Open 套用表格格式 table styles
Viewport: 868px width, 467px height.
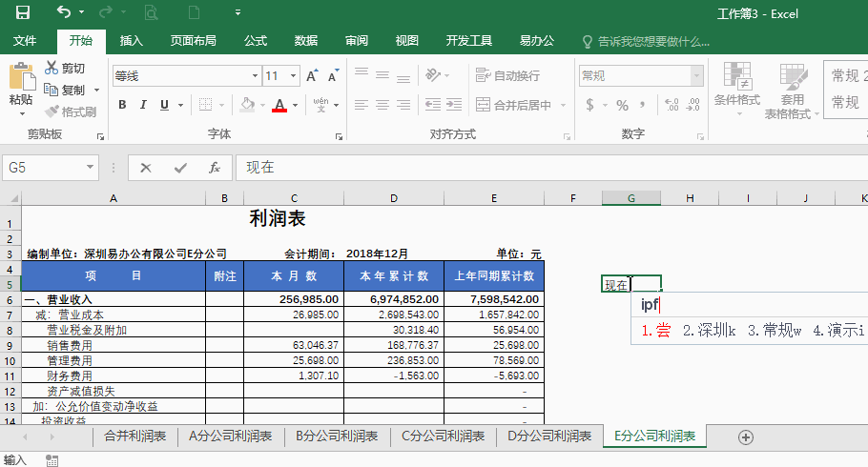pos(792,91)
